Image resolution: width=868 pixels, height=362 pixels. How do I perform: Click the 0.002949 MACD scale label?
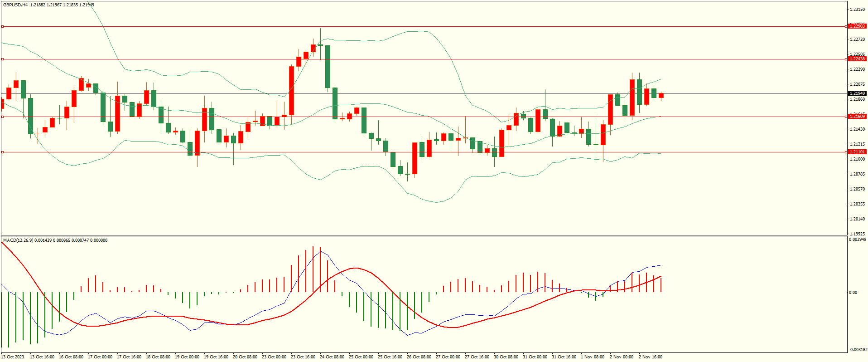tap(857, 240)
